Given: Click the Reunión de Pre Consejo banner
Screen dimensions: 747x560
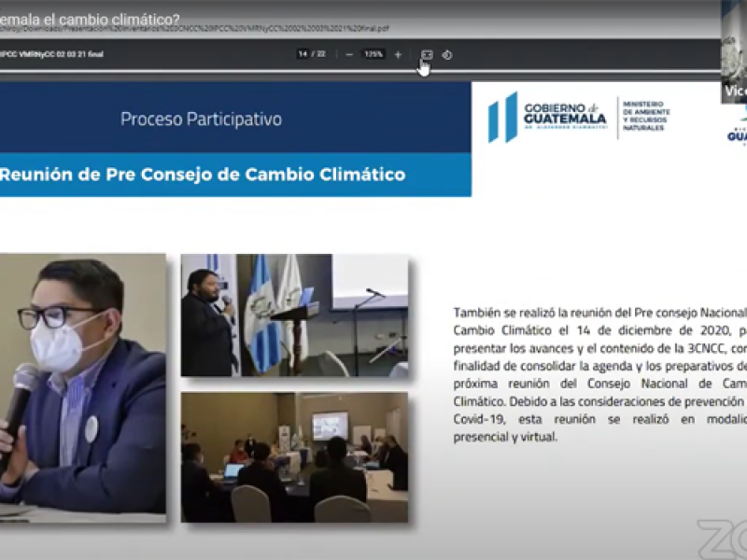Looking at the screenshot, I should 203,175.
